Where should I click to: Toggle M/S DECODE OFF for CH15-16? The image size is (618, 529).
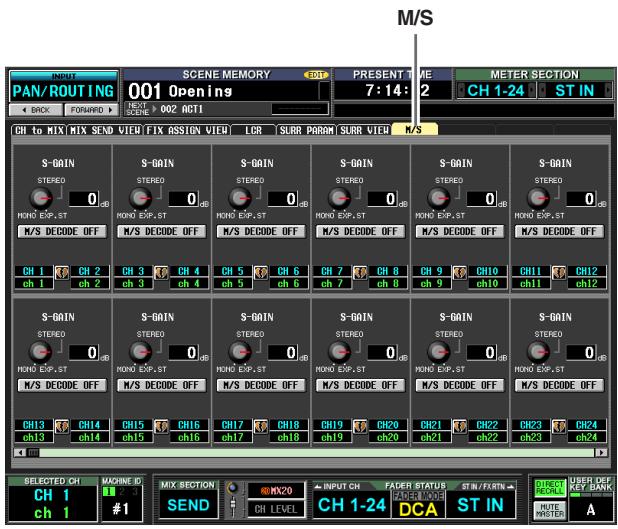pyautogui.click(x=161, y=385)
